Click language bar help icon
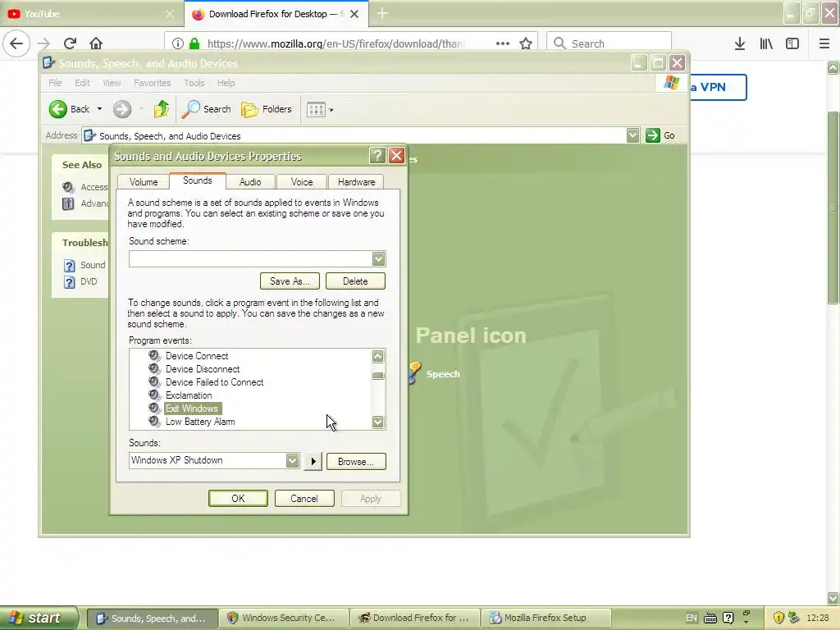Image resolution: width=840 pixels, height=630 pixels. pyautogui.click(x=728, y=618)
